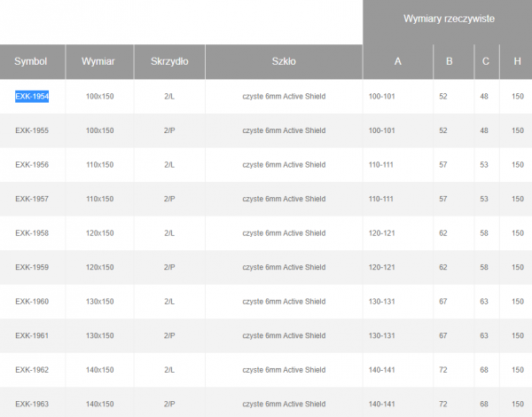Click the highlighted EXK-1954 symbol cell

point(32,97)
